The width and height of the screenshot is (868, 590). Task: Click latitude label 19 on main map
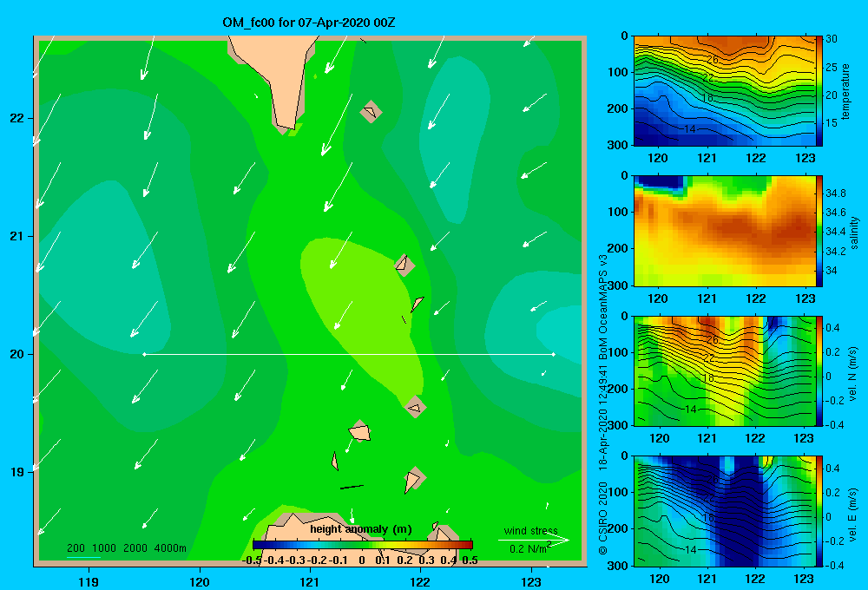coord(16,472)
